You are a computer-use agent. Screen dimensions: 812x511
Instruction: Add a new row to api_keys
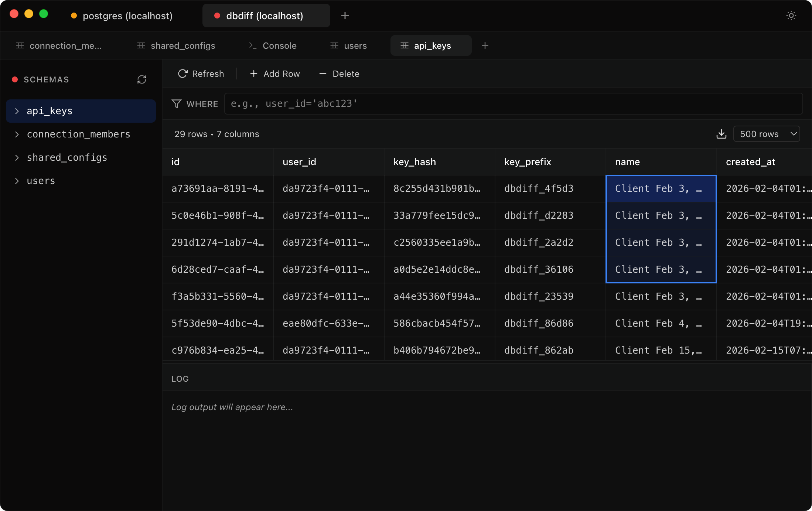pyautogui.click(x=274, y=74)
